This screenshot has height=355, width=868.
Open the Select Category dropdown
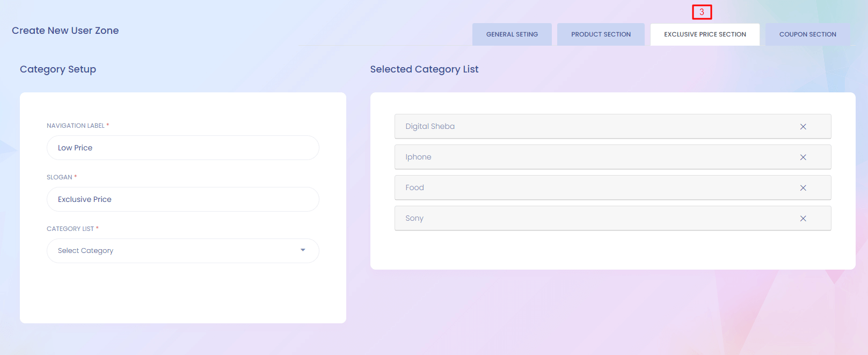point(183,251)
